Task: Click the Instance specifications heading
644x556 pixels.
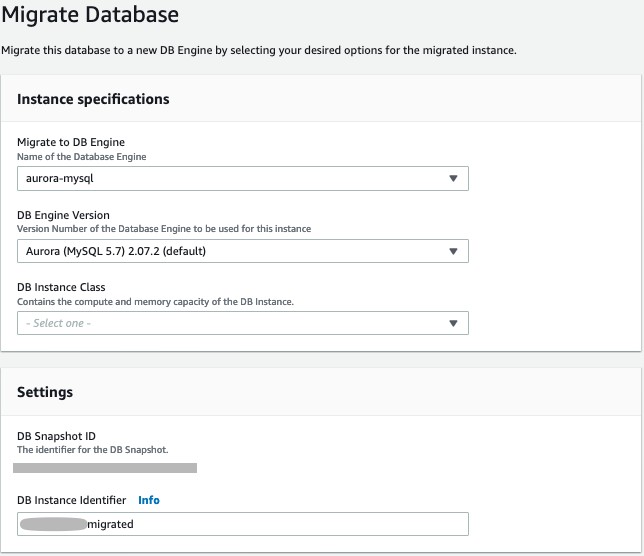Action: point(93,99)
